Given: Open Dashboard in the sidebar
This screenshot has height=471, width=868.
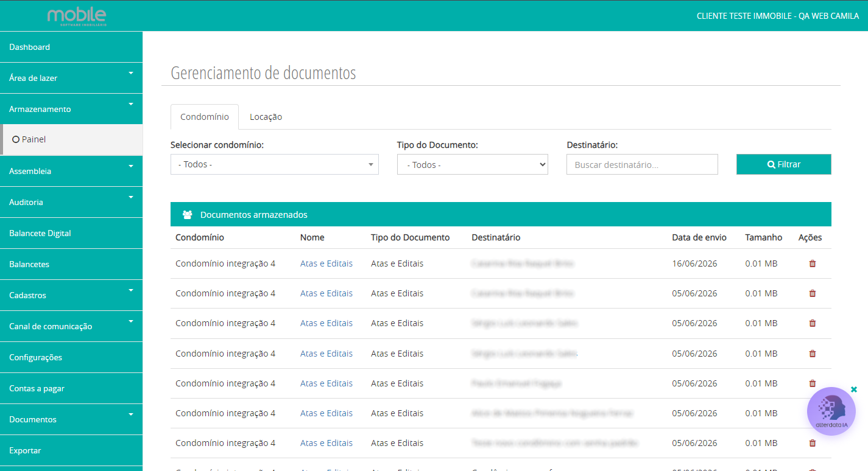Looking at the screenshot, I should [x=71, y=47].
